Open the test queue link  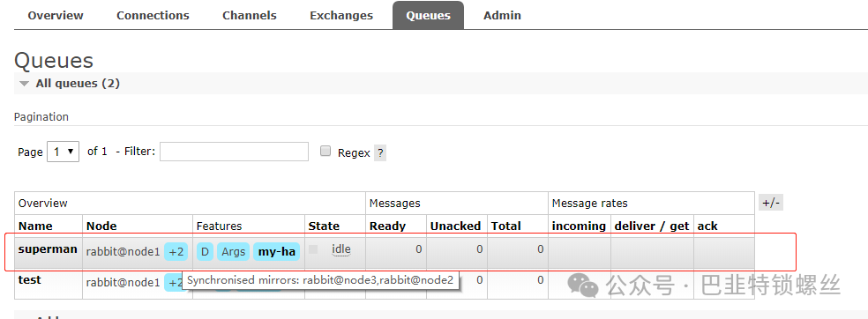(x=29, y=279)
